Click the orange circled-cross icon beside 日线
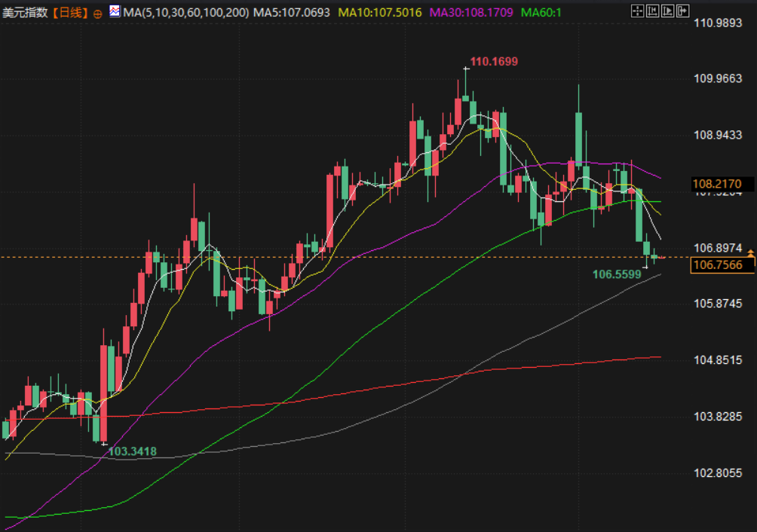Viewport: 757px width, 532px height. 97,14
